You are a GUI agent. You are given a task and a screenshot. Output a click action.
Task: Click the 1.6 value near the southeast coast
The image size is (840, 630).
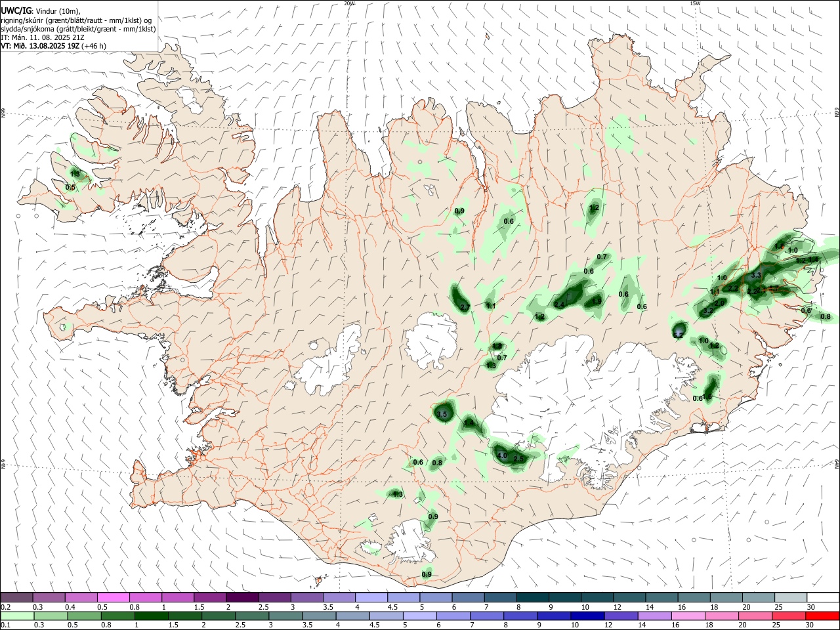click(x=707, y=396)
